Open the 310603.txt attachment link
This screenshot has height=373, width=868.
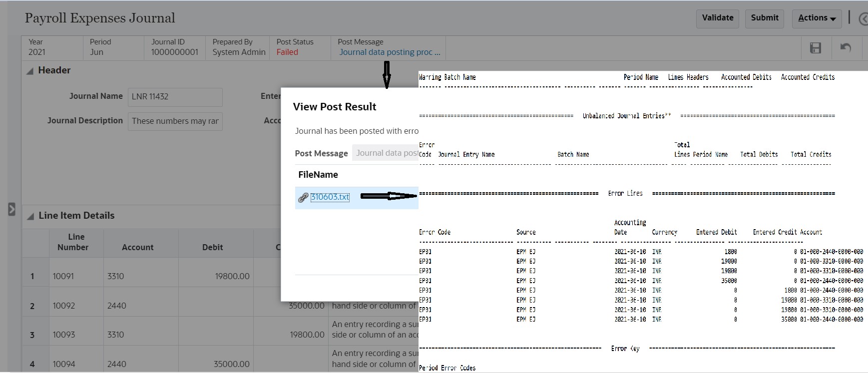330,197
